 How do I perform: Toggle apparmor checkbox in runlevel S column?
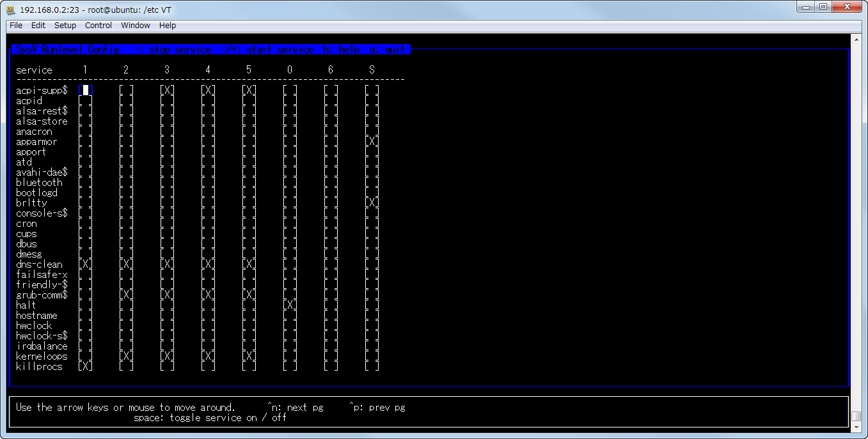(x=372, y=142)
